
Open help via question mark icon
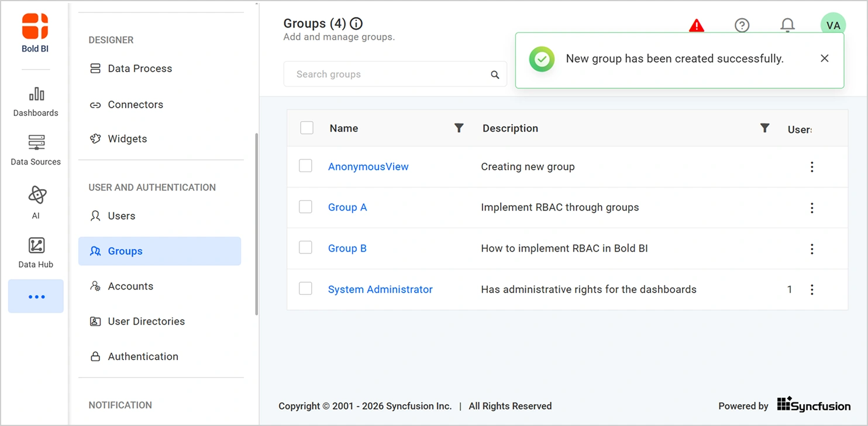[x=742, y=25]
